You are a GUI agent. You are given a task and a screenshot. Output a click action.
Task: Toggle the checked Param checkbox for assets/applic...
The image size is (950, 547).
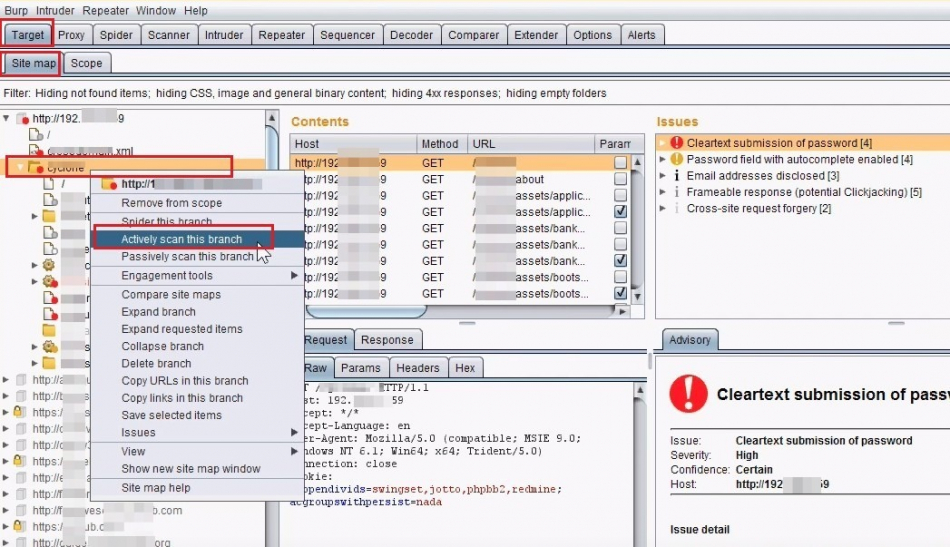[620, 212]
